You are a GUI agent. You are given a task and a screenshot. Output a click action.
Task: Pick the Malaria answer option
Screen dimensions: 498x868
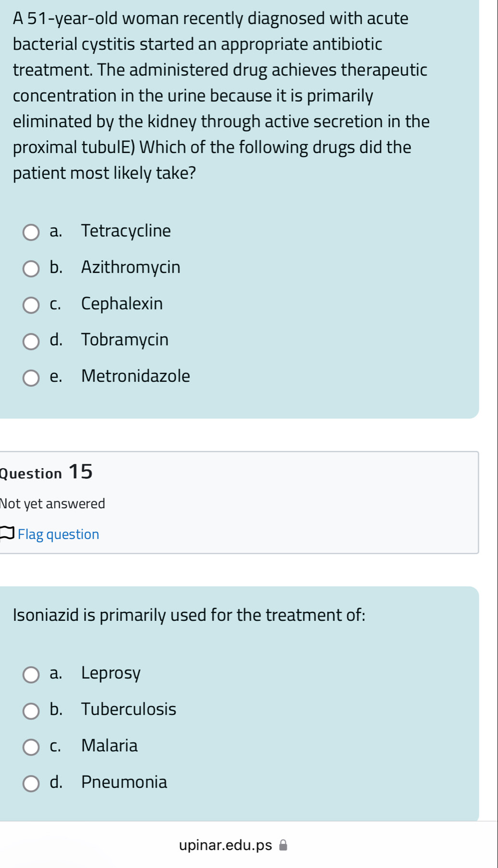pyautogui.click(x=31, y=747)
